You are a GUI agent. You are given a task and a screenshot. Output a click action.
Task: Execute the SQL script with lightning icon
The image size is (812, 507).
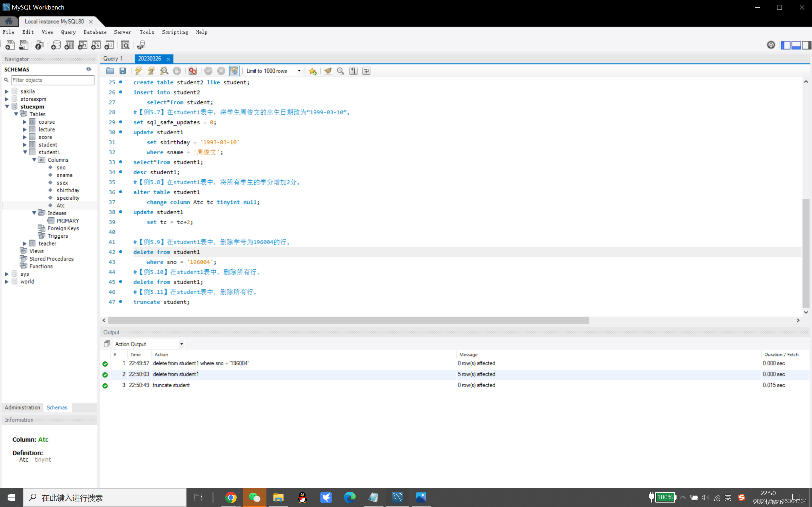138,71
